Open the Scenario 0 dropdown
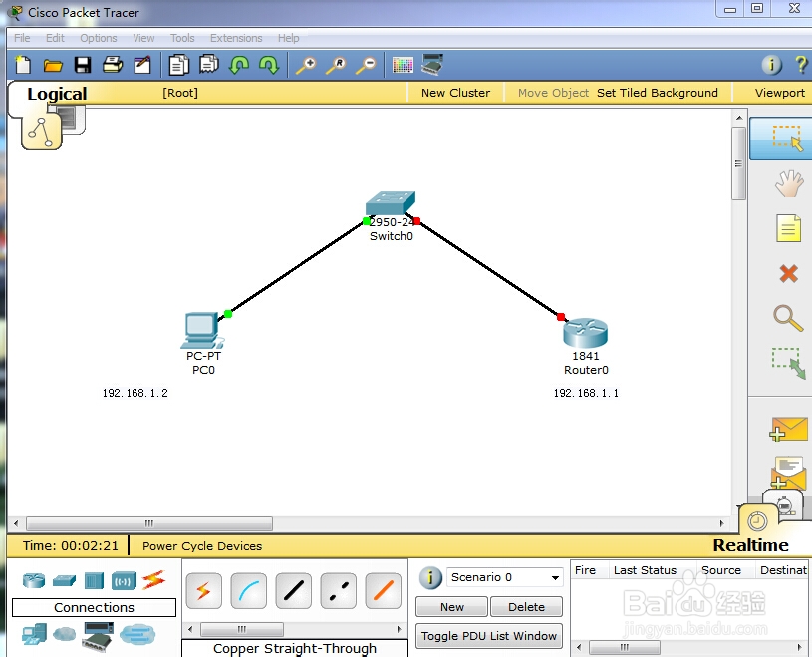812x657 pixels. 504,577
